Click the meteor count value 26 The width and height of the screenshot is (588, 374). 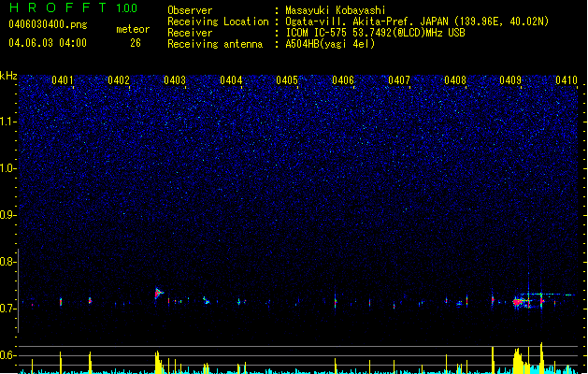click(136, 43)
